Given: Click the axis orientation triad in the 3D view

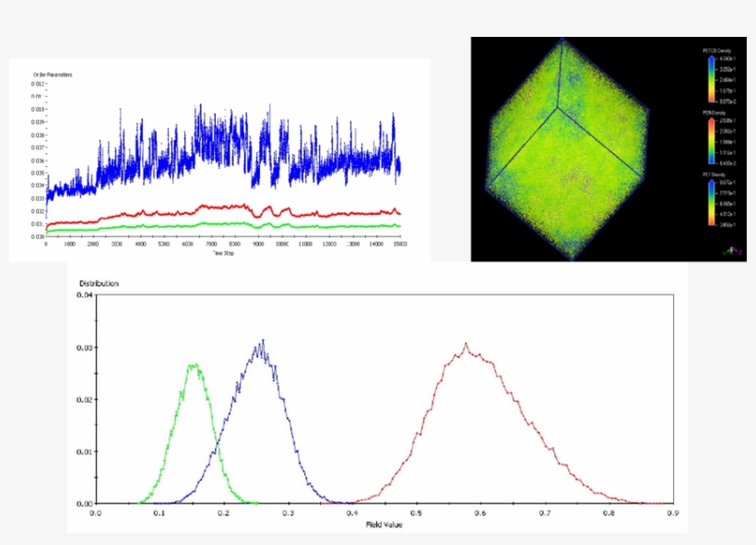Looking at the screenshot, I should (x=733, y=251).
